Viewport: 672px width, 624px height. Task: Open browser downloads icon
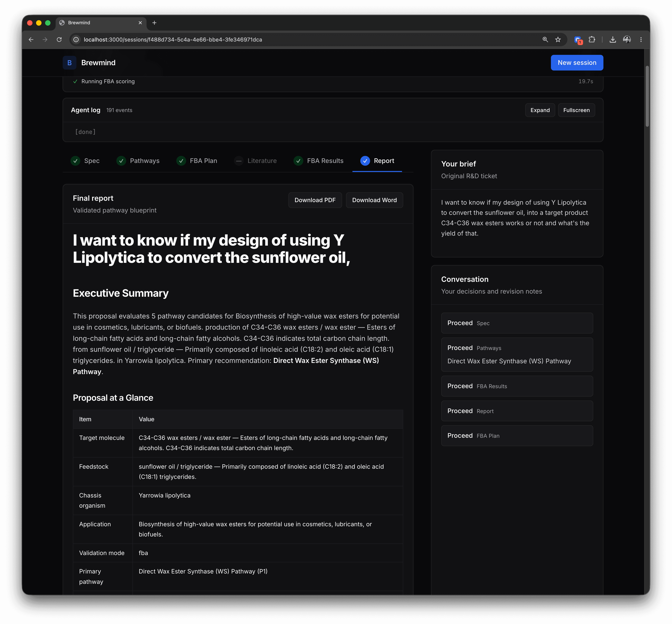click(x=613, y=40)
